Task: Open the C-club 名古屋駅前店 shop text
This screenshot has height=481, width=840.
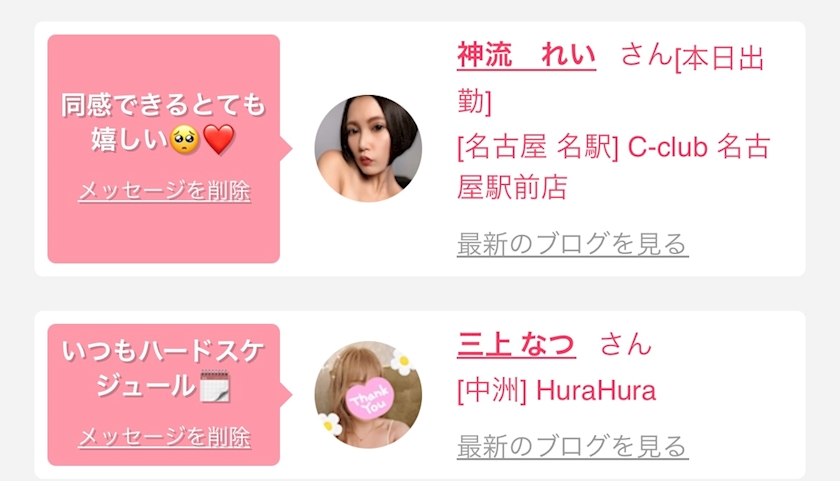Action: [x=613, y=167]
